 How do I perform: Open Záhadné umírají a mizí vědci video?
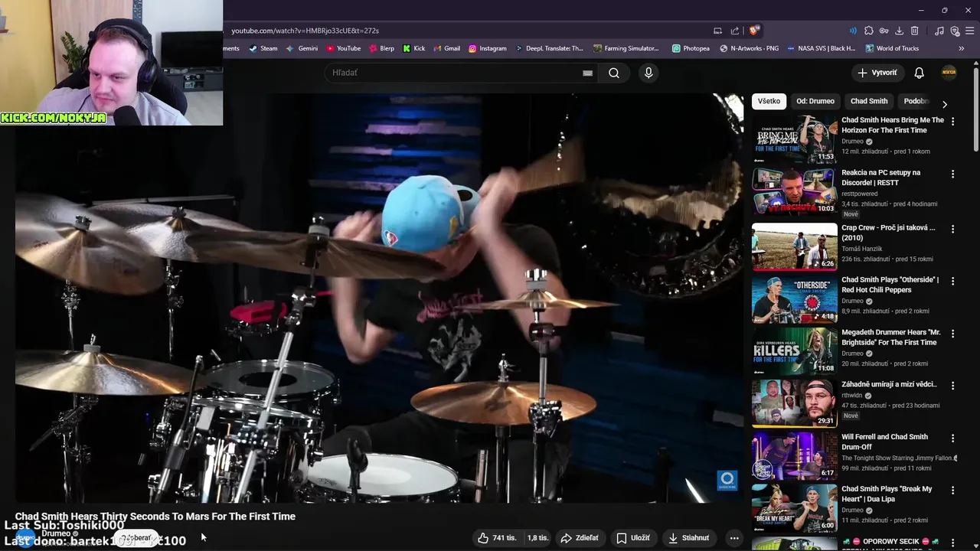795,403
